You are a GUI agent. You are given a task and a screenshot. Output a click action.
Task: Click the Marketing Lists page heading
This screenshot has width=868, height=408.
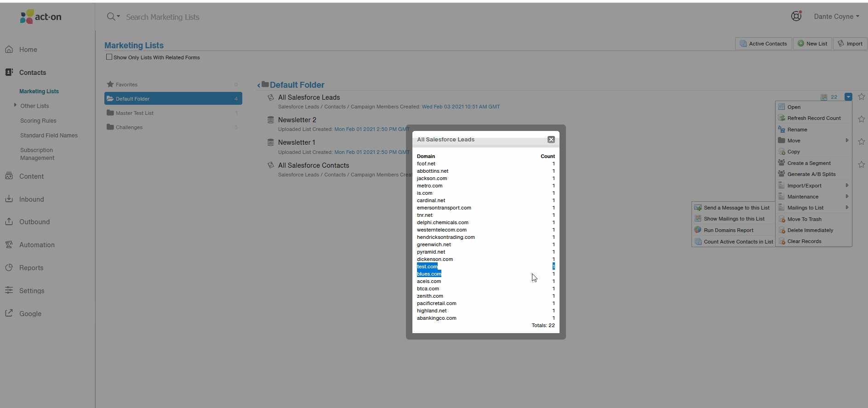click(134, 45)
